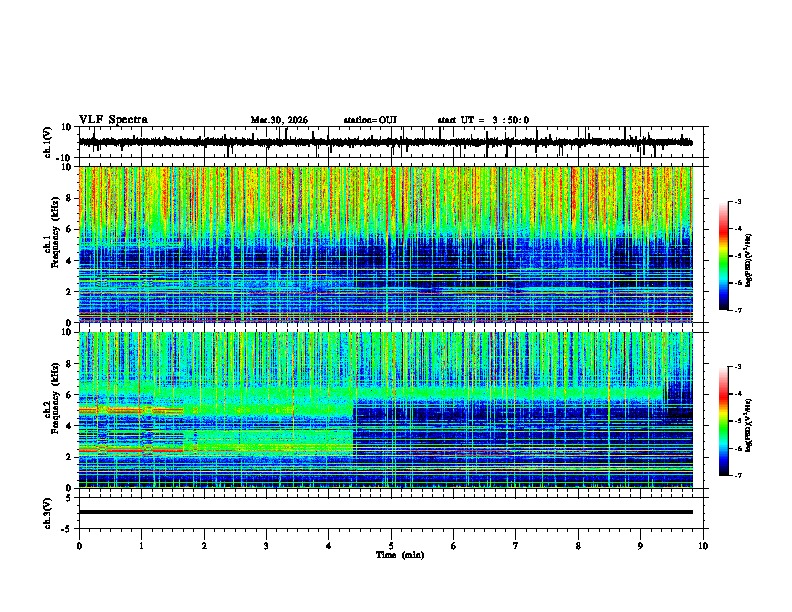
Task: Click the ch.1 spectrogram color scale bar
Action: coord(724,256)
